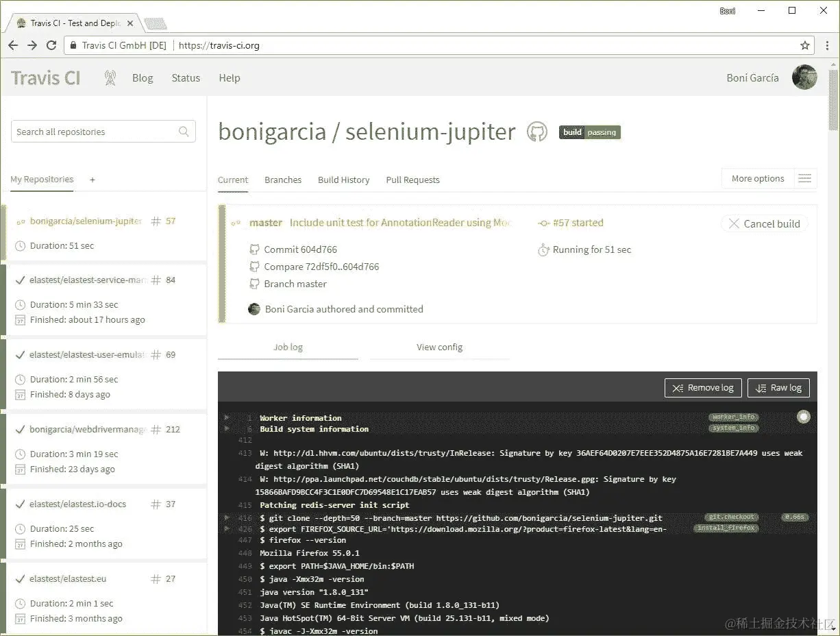
Task: Click the build number hash icon for selenium-jupiter #57
Action: tap(156, 221)
